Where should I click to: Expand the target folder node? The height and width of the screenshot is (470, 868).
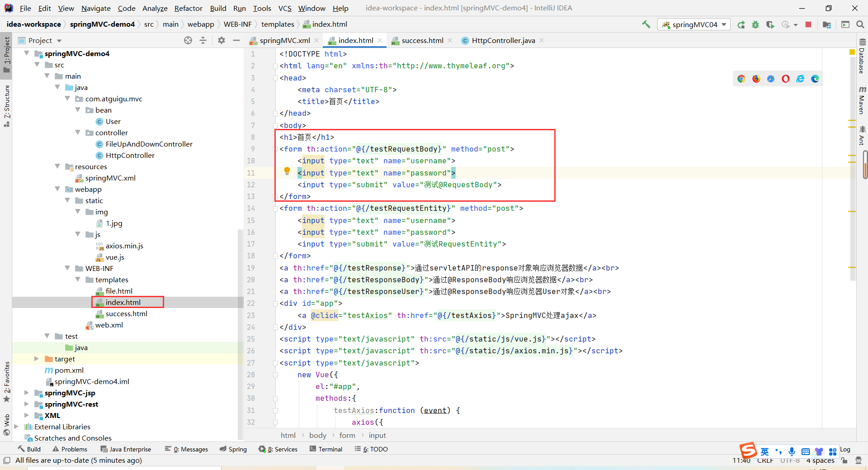[37, 359]
